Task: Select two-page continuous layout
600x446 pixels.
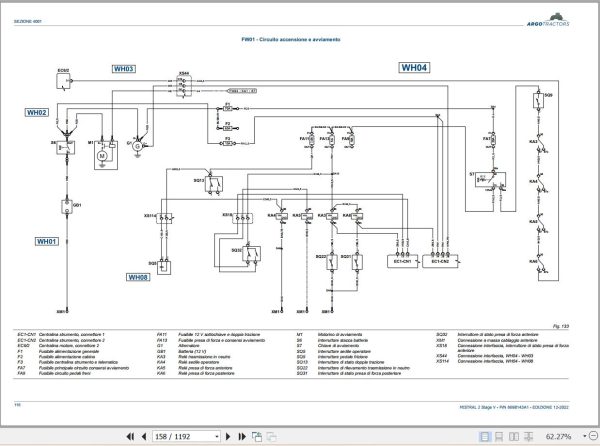Action: pyautogui.click(x=529, y=436)
